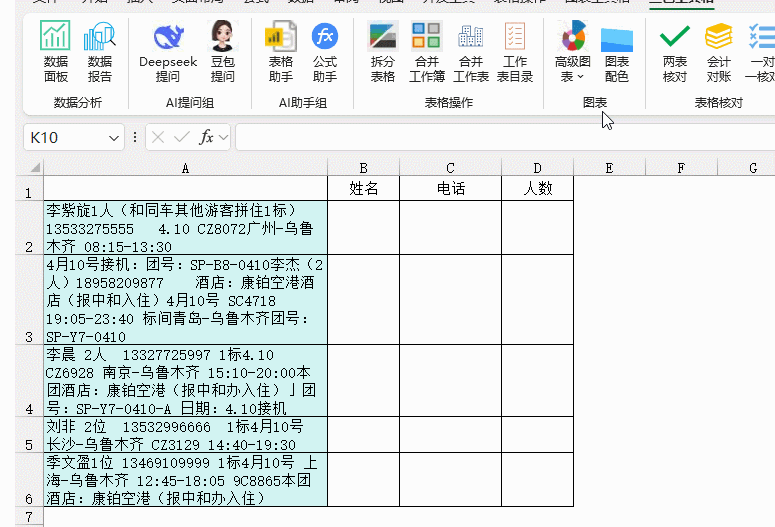
Task: Open Insert Function via the fx button
Action: click(206, 137)
